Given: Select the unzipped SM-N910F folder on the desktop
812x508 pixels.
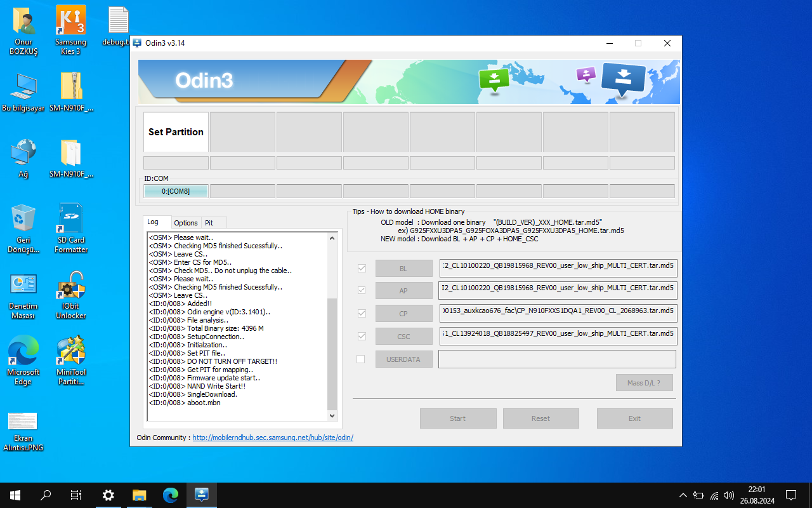Looking at the screenshot, I should 71,159.
